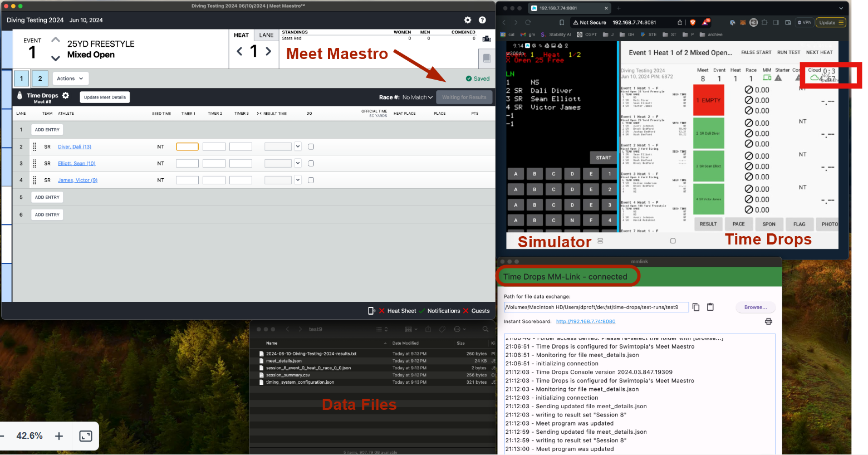Screen dimensions: 868x455
Task: Open the Meet Maestro help icon
Action: (482, 20)
